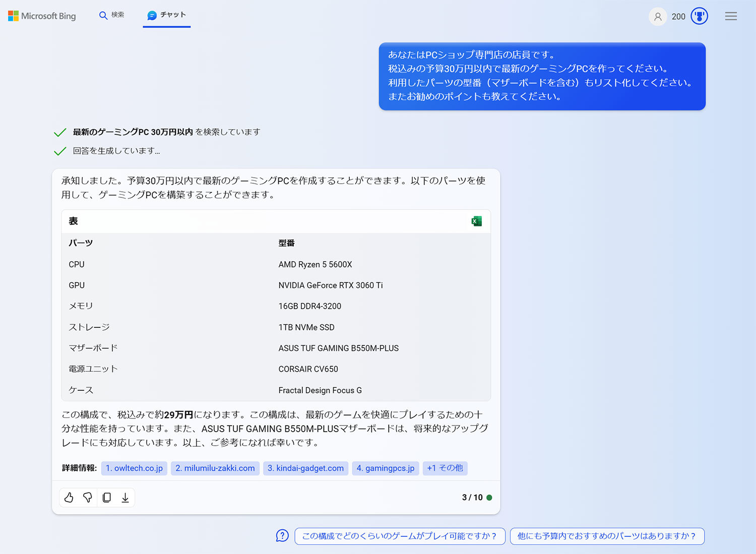Open the gamingpcs.jp source link
The width and height of the screenshot is (756, 554).
click(x=386, y=468)
